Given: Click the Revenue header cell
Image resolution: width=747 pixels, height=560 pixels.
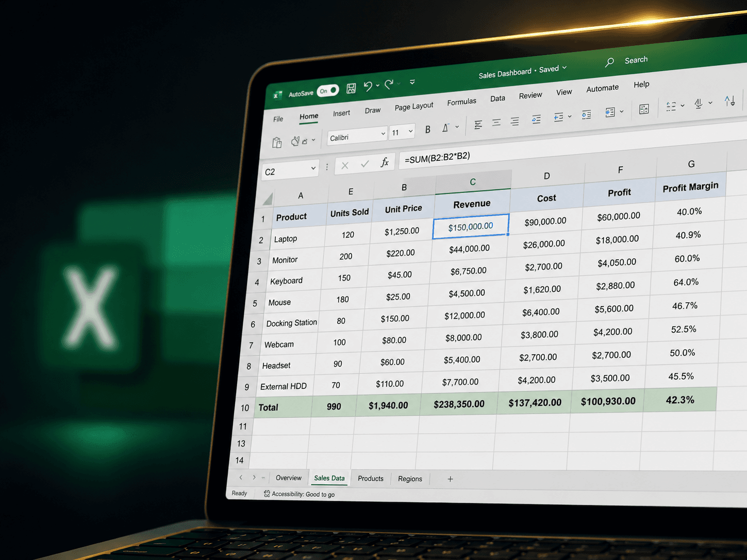Looking at the screenshot, I should (x=472, y=204).
